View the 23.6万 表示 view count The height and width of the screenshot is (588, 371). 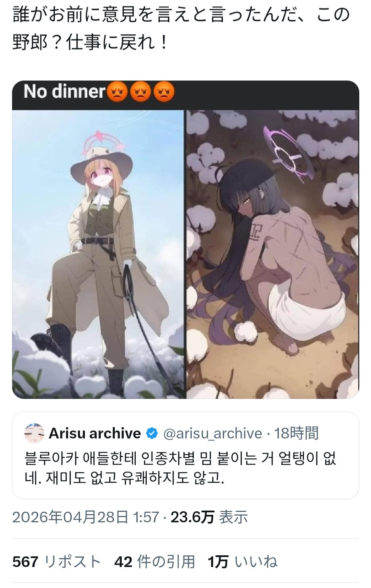tap(209, 517)
